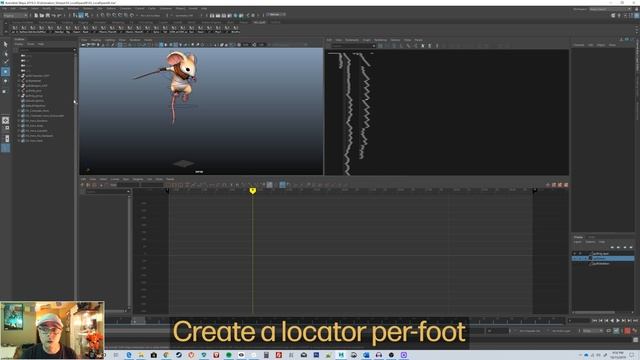Open the Outliner Display menu

19,44
